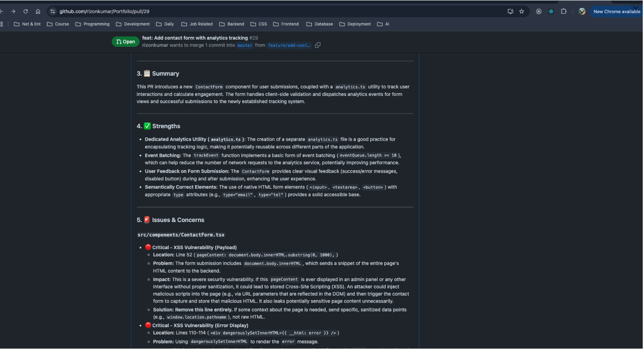Install app icon in address bar
The width and height of the screenshot is (644, 349).
(x=510, y=11)
